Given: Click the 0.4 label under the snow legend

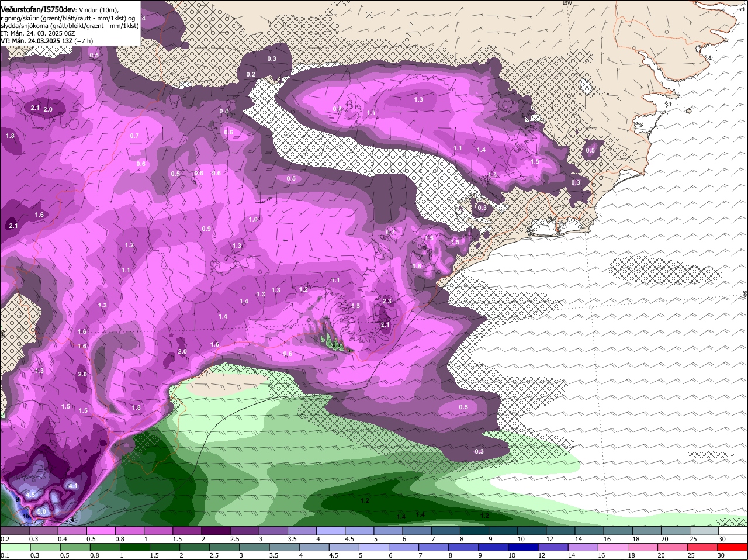Looking at the screenshot, I should coord(62,539).
